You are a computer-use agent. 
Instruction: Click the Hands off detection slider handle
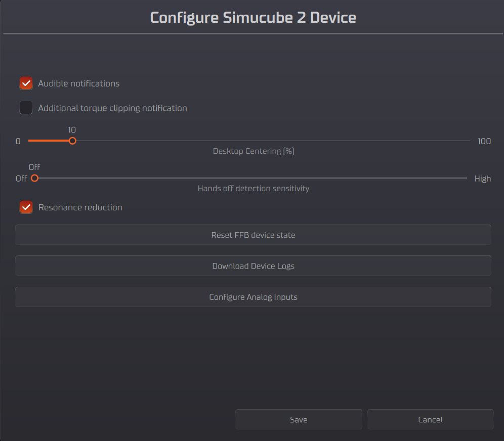coord(34,178)
